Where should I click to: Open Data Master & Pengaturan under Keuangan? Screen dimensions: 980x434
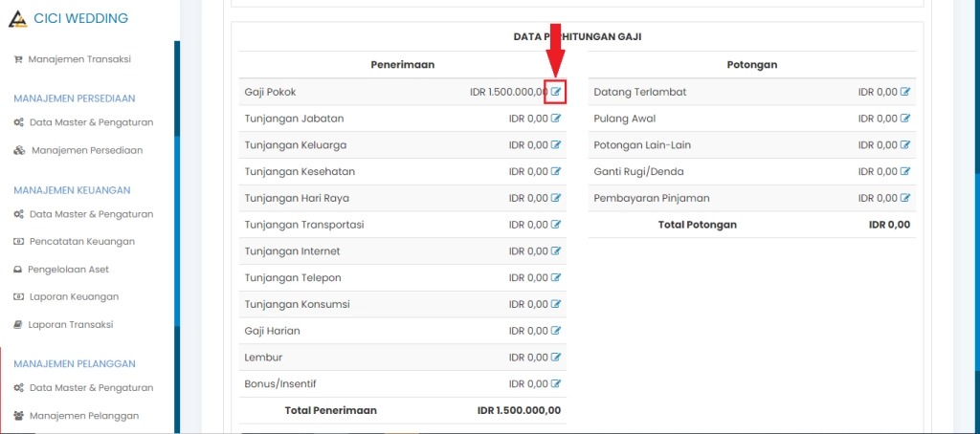83,214
